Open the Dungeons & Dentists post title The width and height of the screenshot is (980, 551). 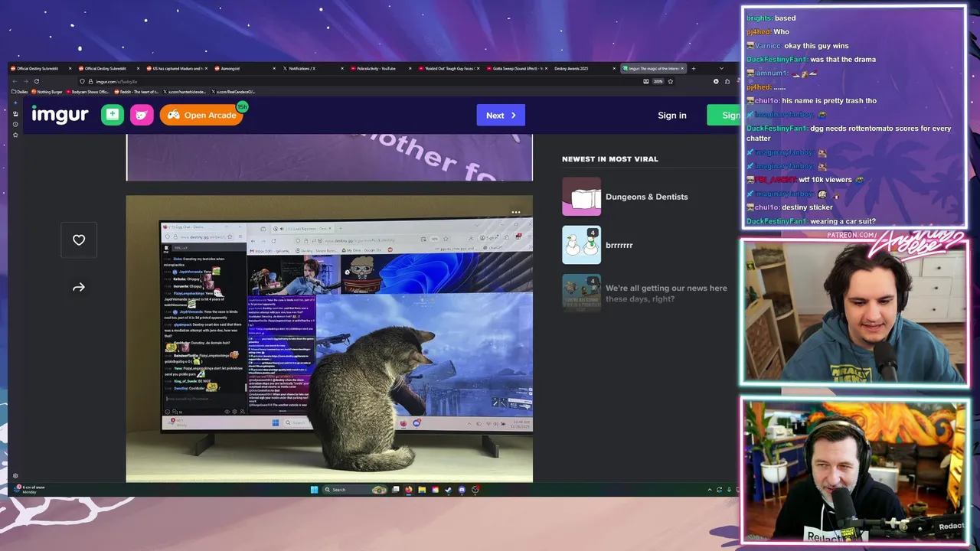(647, 197)
